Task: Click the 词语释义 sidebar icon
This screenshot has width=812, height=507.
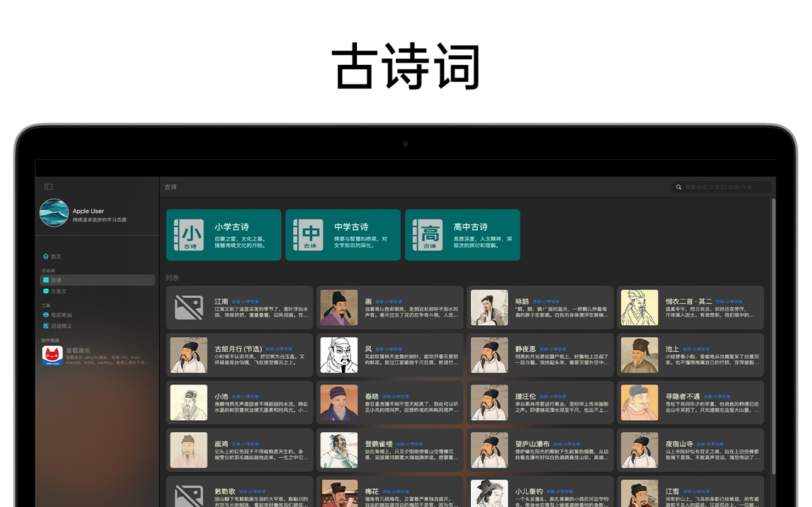Action: (x=46, y=326)
